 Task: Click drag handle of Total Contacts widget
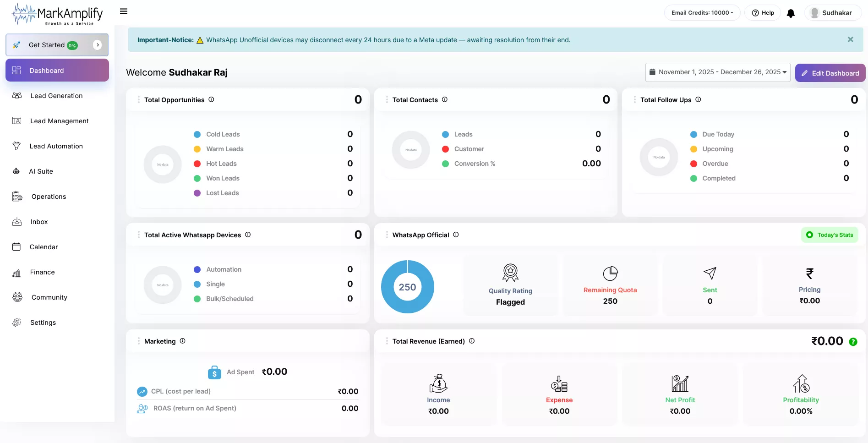coord(387,99)
